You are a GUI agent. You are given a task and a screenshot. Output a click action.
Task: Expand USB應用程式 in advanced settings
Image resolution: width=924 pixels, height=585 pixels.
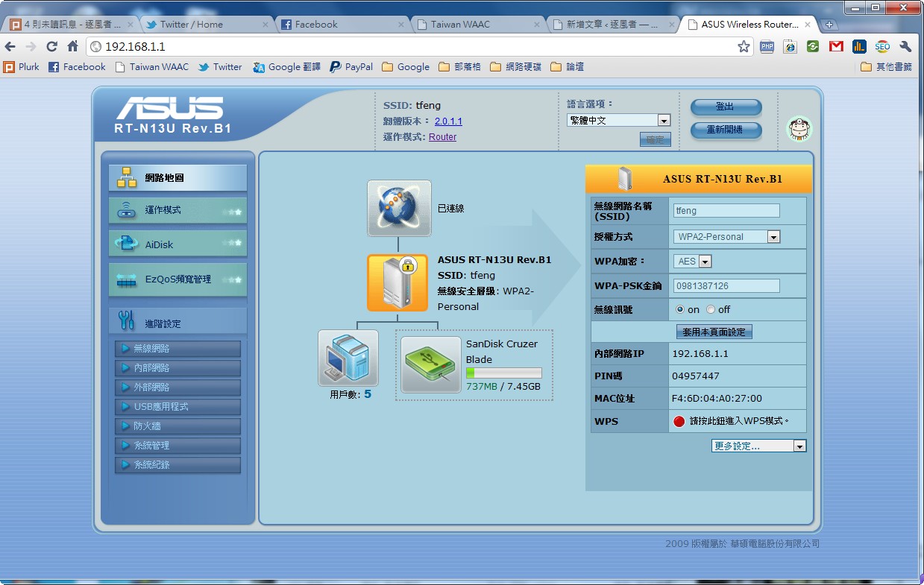[177, 407]
